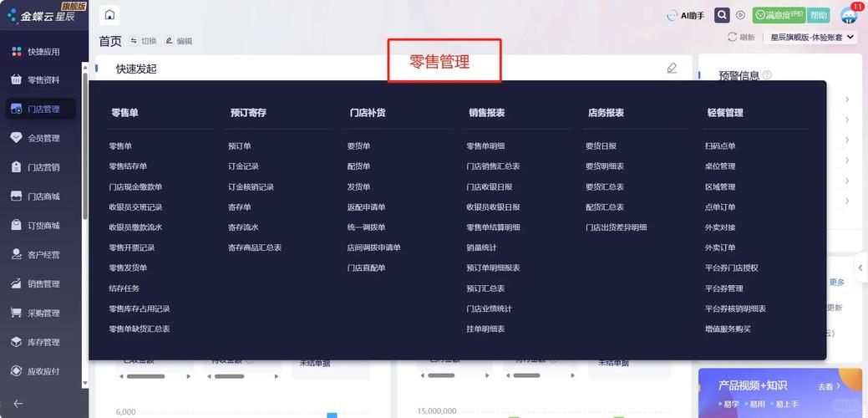Open 门店销售汇总表 report link
The width and height of the screenshot is (868, 418).
pos(493,166)
